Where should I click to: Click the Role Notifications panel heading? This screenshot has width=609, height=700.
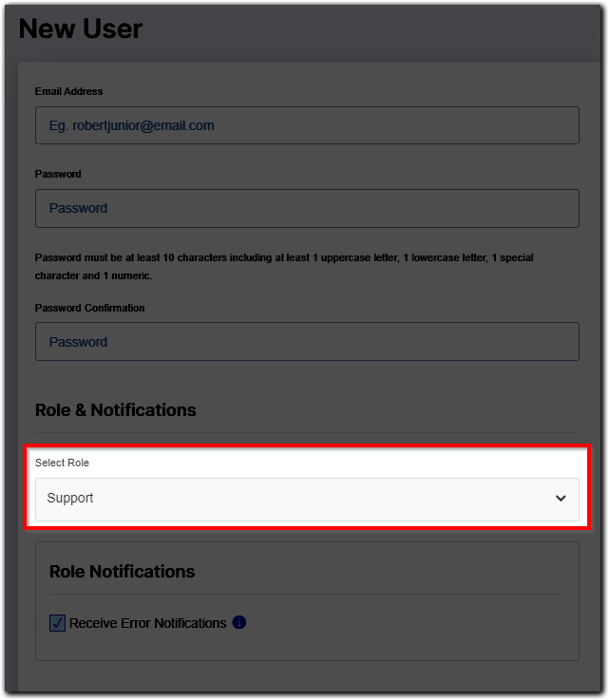pos(122,572)
